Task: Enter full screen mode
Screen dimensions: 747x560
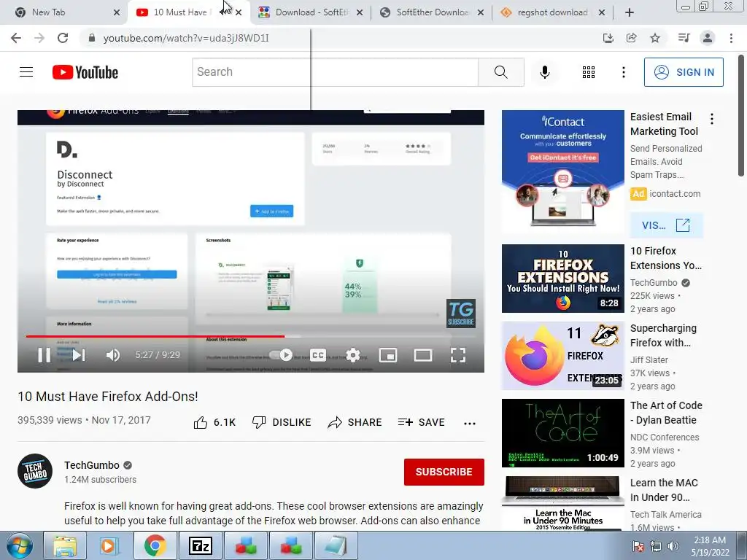Action: (458, 355)
